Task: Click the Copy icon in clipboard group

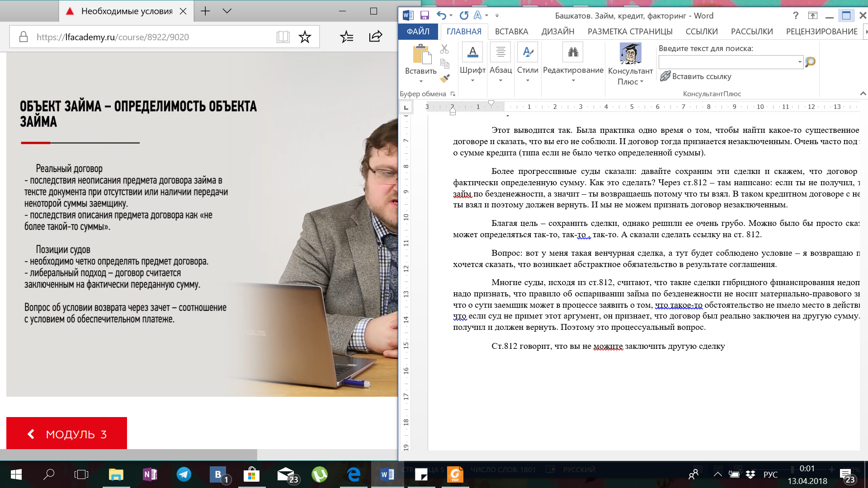Action: pyautogui.click(x=444, y=63)
